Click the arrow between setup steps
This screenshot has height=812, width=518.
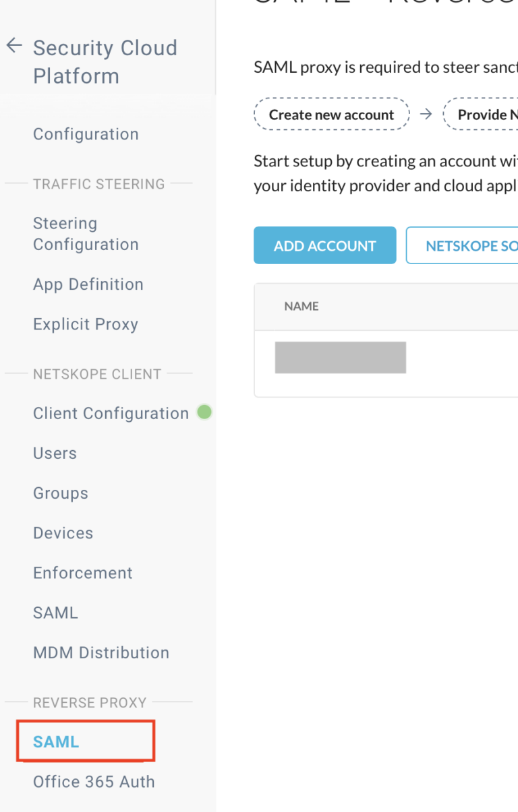tap(426, 114)
